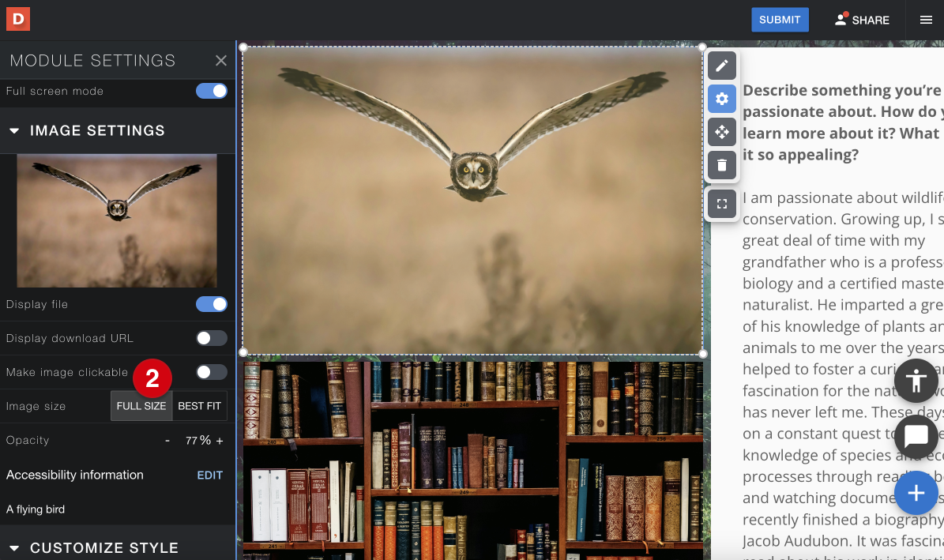Click the pencil edit module icon
944x560 pixels.
coord(722,66)
